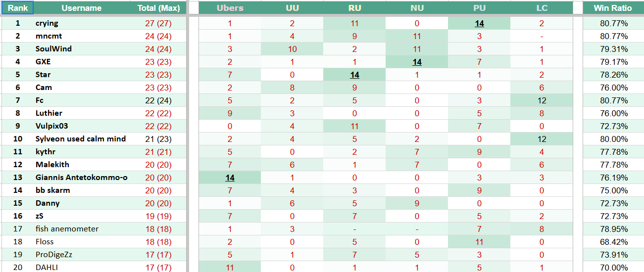Select the PU column header
Viewport: 644px width, 272px height.
tap(479, 8)
